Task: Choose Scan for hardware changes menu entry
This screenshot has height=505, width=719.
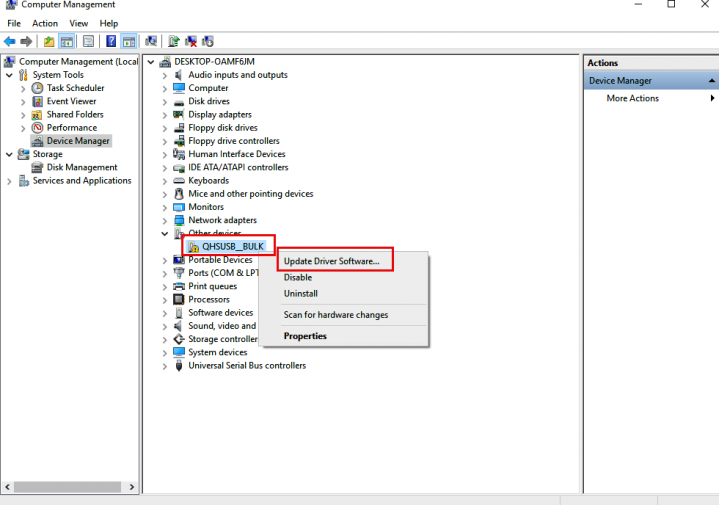Action: pyautogui.click(x=335, y=315)
